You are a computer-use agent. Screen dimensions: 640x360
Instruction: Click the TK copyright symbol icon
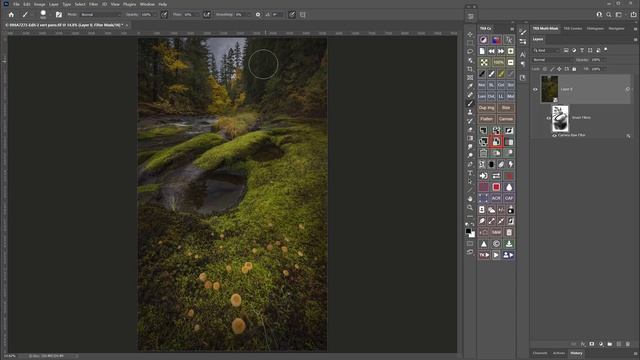496,244
